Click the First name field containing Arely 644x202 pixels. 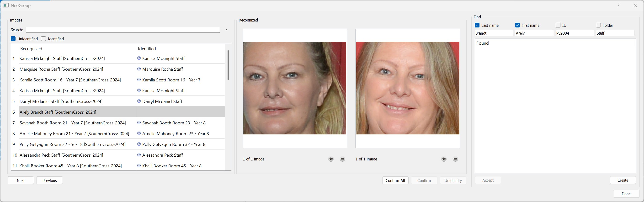pos(534,33)
